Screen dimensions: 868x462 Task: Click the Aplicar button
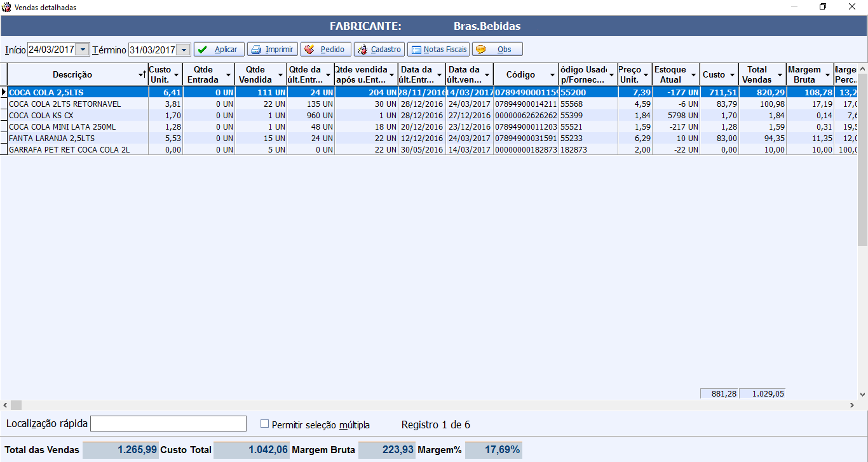point(219,50)
